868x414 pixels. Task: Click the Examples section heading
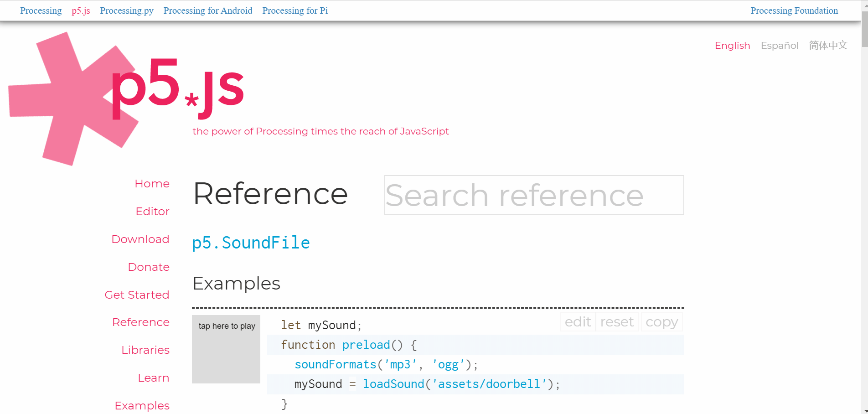[236, 284]
